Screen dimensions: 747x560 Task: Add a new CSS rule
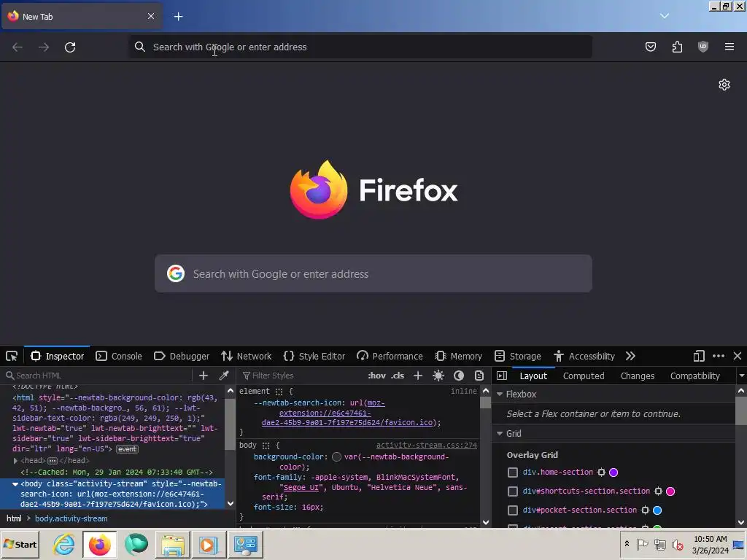(x=418, y=376)
